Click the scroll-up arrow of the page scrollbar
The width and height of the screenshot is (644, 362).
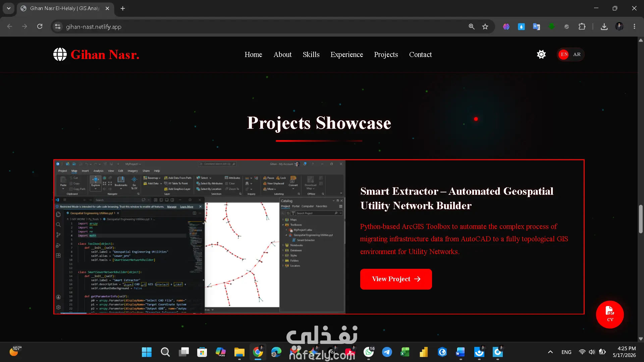(x=641, y=40)
